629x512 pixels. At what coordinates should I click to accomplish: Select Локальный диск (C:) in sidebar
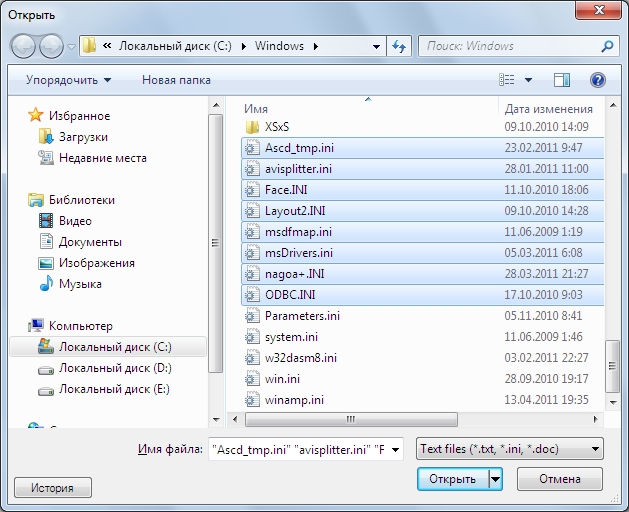click(x=108, y=347)
